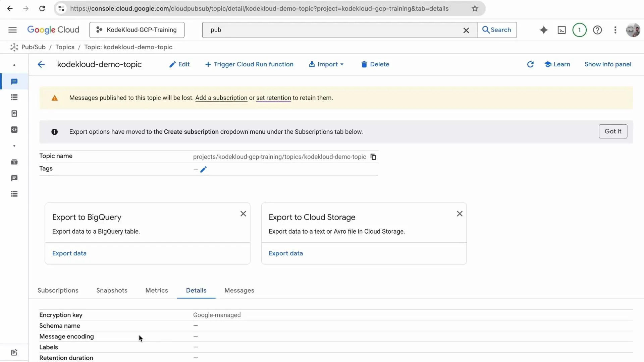Screen dimensions: 644x362
Task: Select the Topics icon in left sidebar
Action: click(x=14, y=81)
